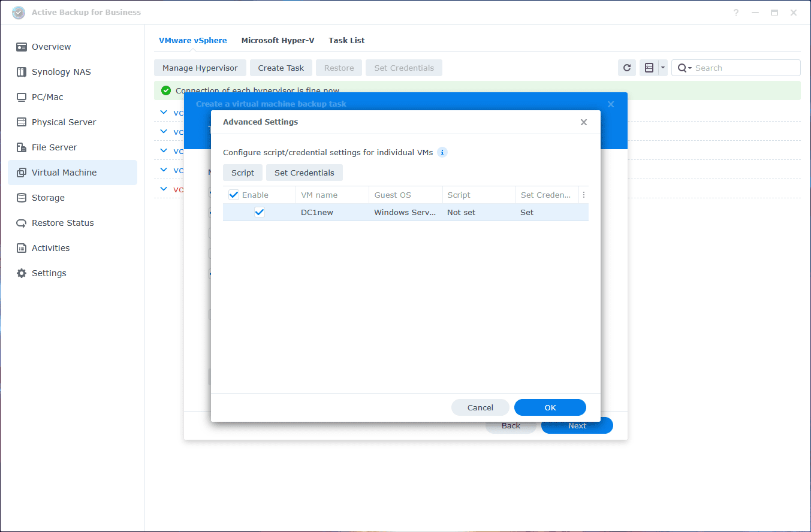Open the column options menu in the VM table
Viewport: 811px width, 532px height.
[x=584, y=195]
